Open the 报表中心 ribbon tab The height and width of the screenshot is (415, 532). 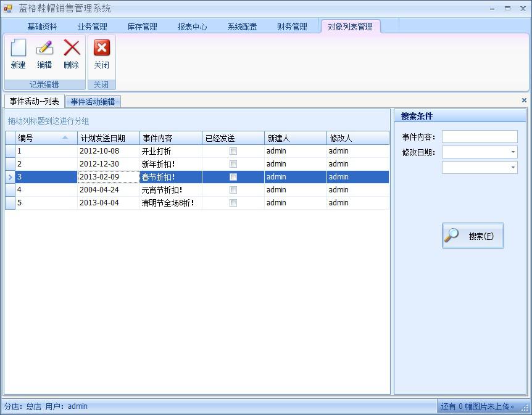[192, 27]
